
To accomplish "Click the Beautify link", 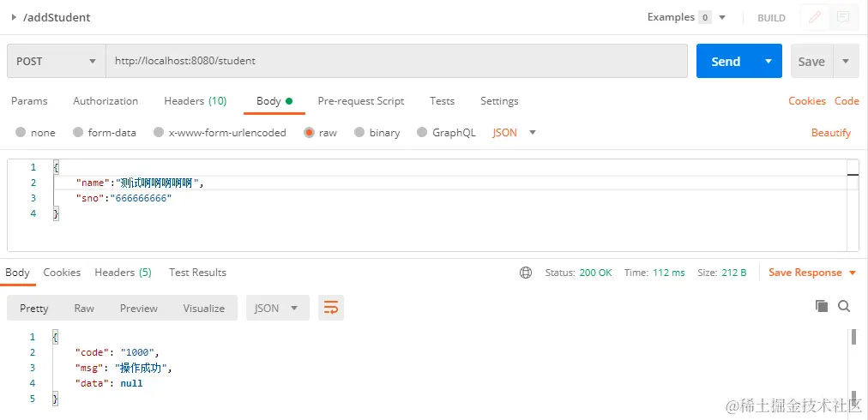I will tap(831, 133).
